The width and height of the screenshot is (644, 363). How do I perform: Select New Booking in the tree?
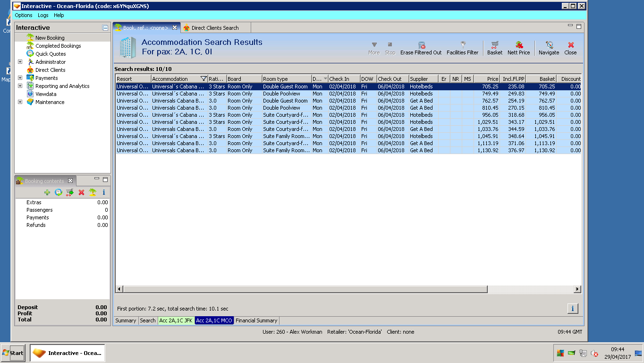coord(50,38)
